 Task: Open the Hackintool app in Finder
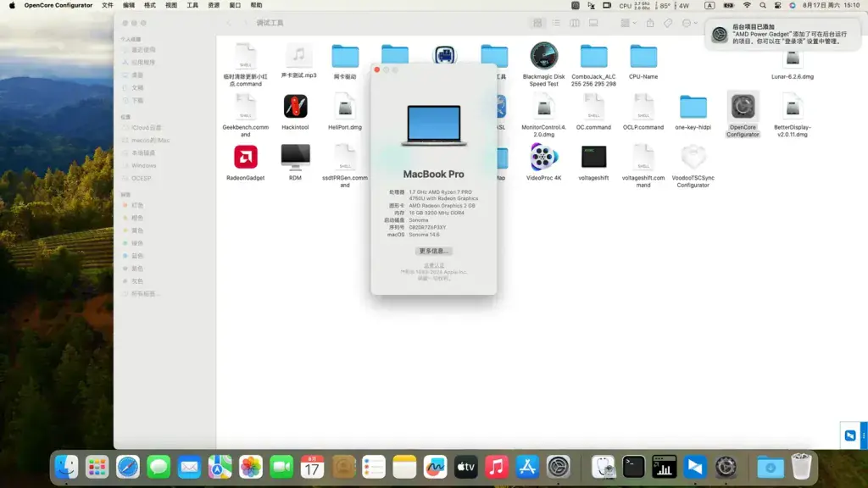(295, 106)
